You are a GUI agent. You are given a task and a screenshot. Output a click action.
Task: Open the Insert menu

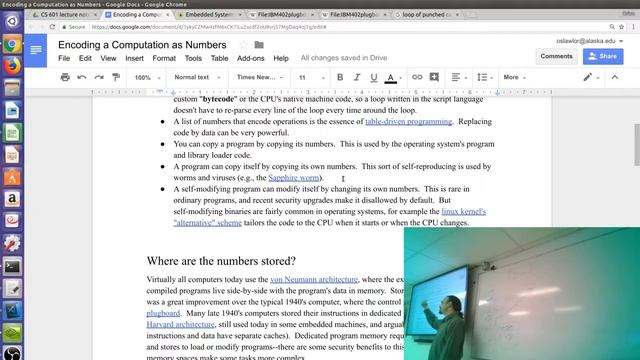(134, 58)
